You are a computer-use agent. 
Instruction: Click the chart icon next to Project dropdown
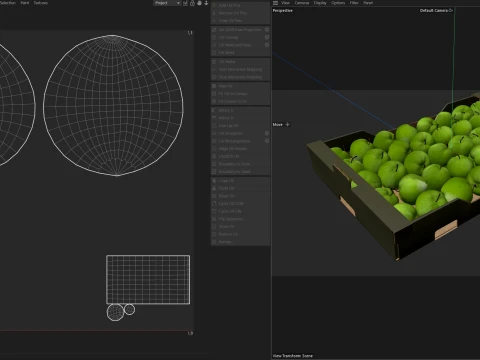[185, 3]
